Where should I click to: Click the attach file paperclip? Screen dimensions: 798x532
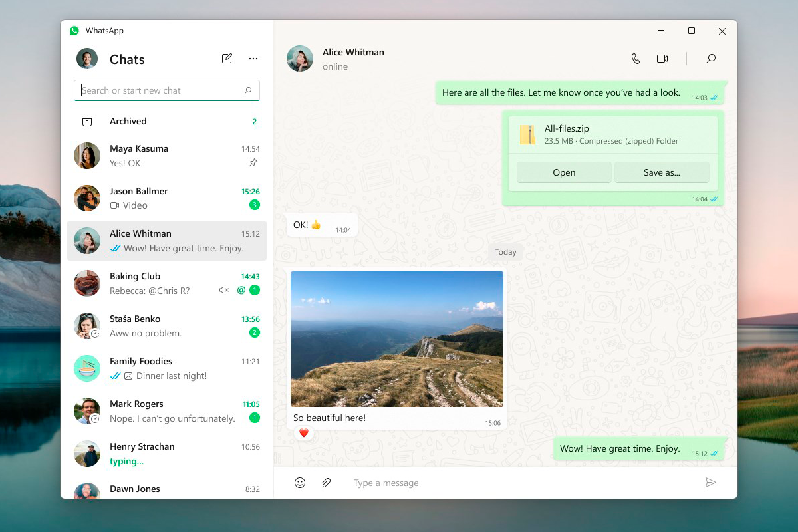pos(327,483)
